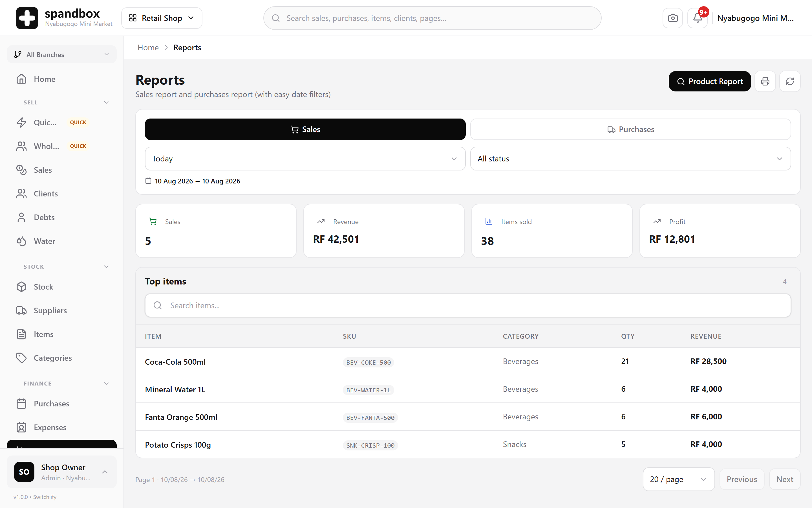
Task: Click the Quick sale lightning icon
Action: 21,122
